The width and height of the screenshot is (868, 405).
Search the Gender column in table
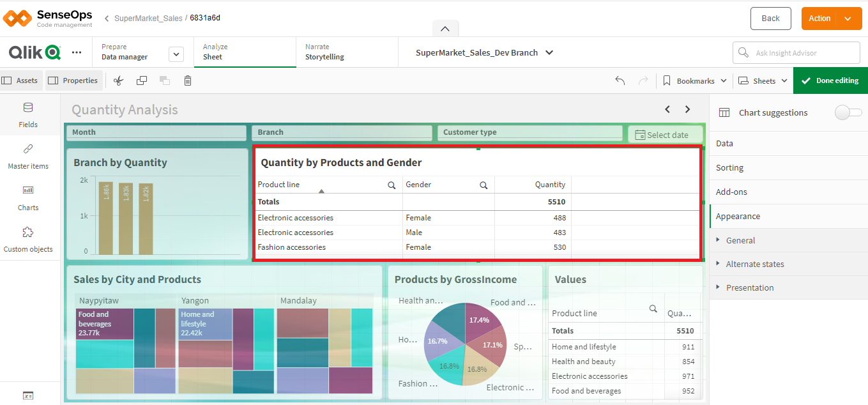pos(483,185)
